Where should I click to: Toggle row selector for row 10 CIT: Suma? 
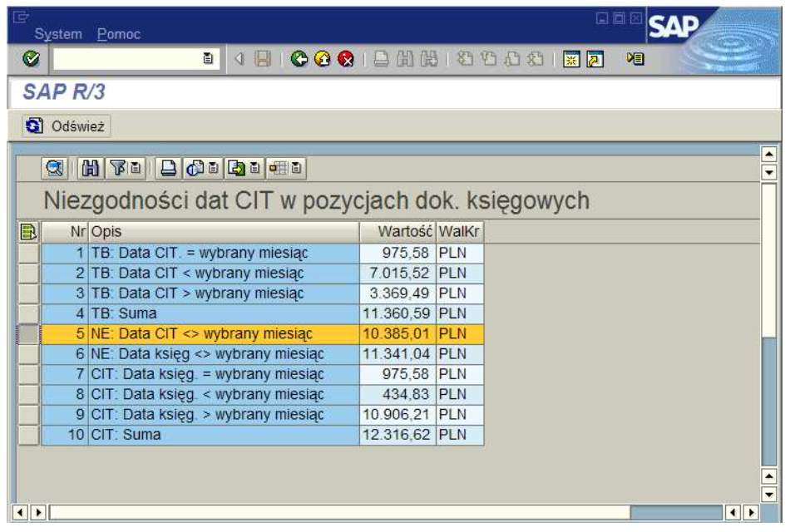(x=27, y=435)
